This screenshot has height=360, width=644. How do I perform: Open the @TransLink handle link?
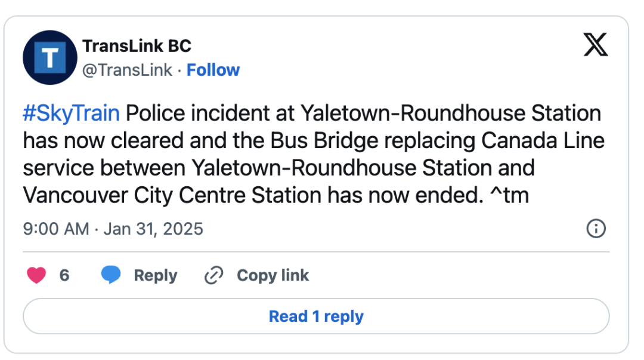click(x=128, y=70)
